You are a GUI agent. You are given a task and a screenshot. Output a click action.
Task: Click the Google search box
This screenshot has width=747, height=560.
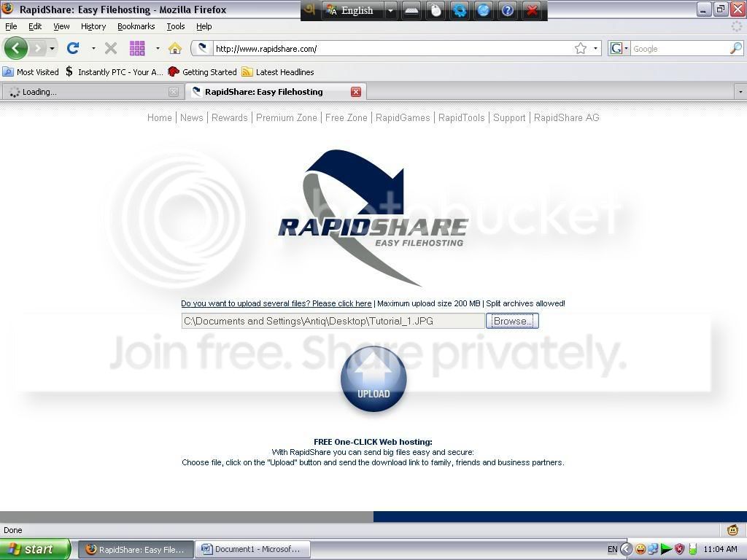[x=680, y=49]
